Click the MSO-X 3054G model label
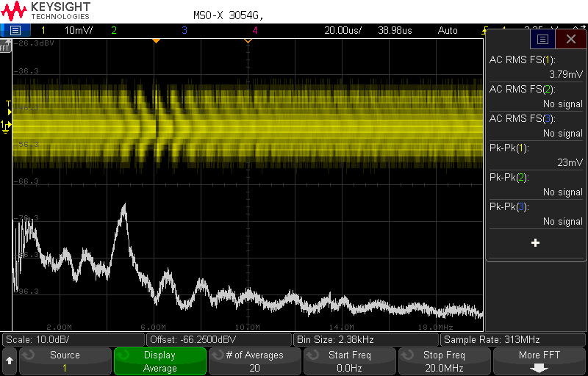 click(229, 15)
